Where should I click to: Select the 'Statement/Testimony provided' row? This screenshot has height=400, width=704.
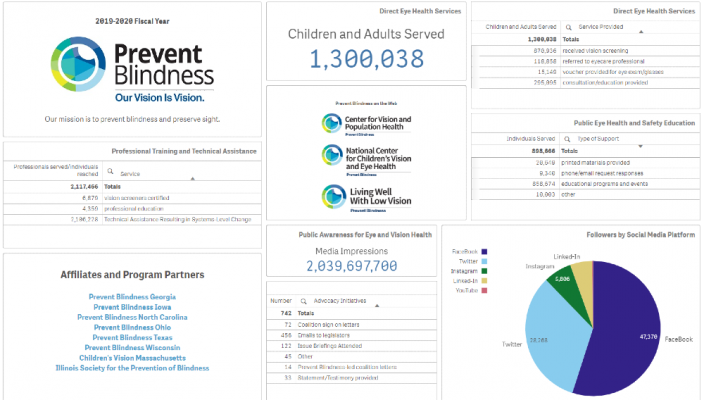pyautogui.click(x=352, y=378)
